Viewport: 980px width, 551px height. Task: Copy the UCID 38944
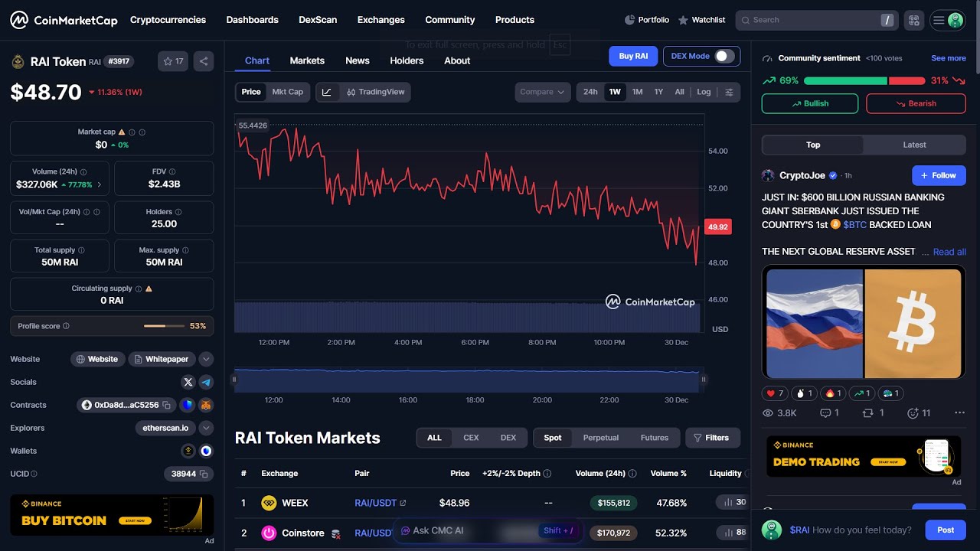coord(204,474)
